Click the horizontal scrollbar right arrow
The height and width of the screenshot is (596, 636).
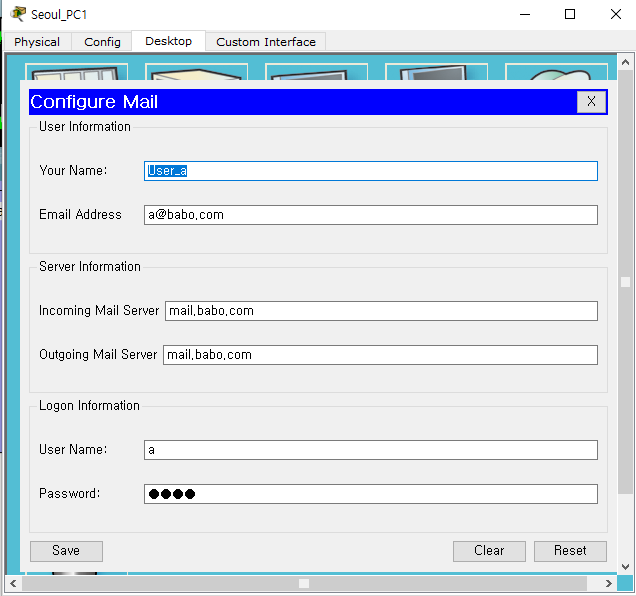pyautogui.click(x=608, y=583)
